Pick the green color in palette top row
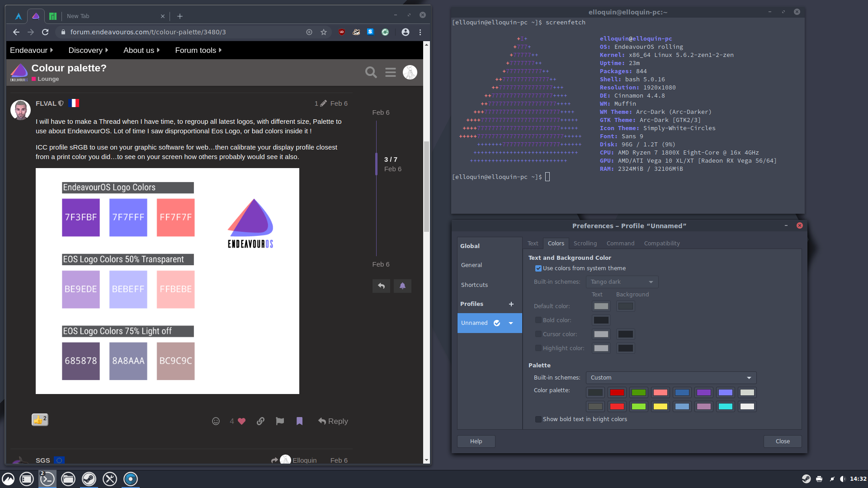This screenshot has width=868, height=488. point(638,393)
